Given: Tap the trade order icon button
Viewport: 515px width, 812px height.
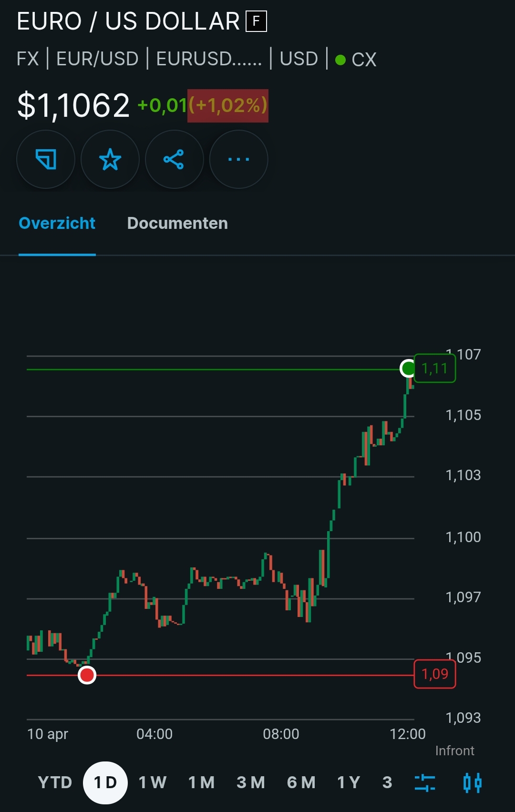Looking at the screenshot, I should (x=46, y=159).
